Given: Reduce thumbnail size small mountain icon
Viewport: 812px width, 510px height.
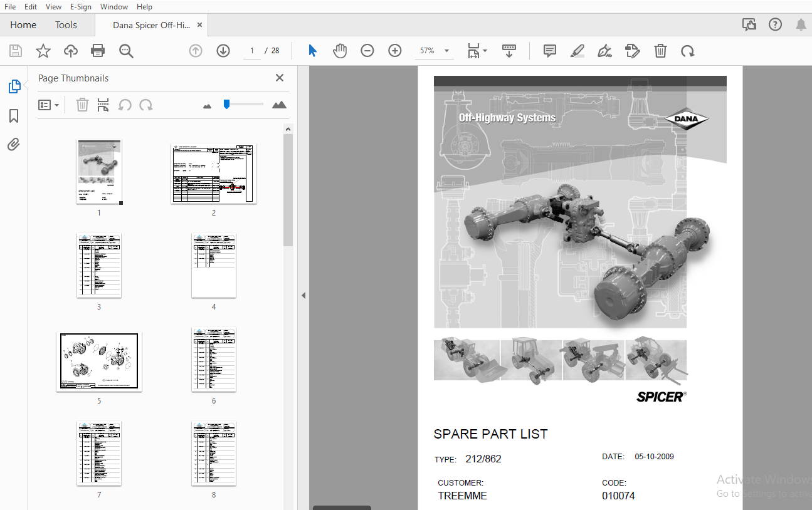Looking at the screenshot, I should (x=208, y=106).
